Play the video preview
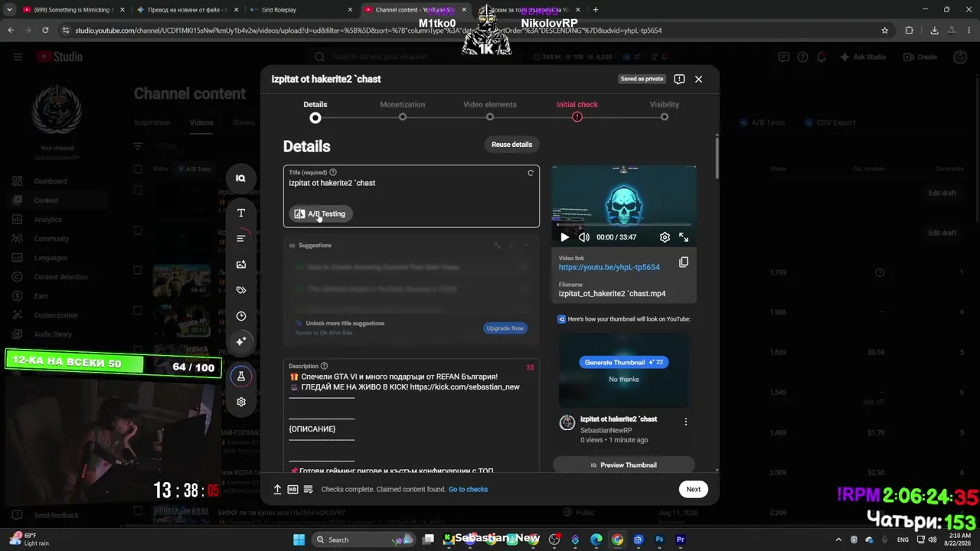Screen dimensions: 980x551 (x=565, y=237)
